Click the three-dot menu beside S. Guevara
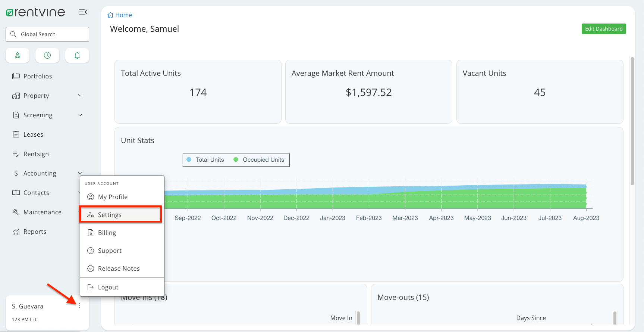This screenshot has width=644, height=332. pyautogui.click(x=80, y=305)
